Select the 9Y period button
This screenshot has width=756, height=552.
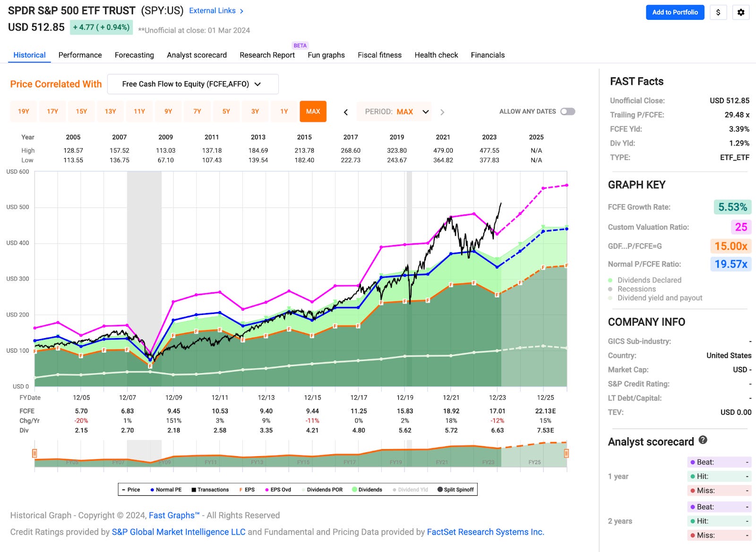pos(168,111)
